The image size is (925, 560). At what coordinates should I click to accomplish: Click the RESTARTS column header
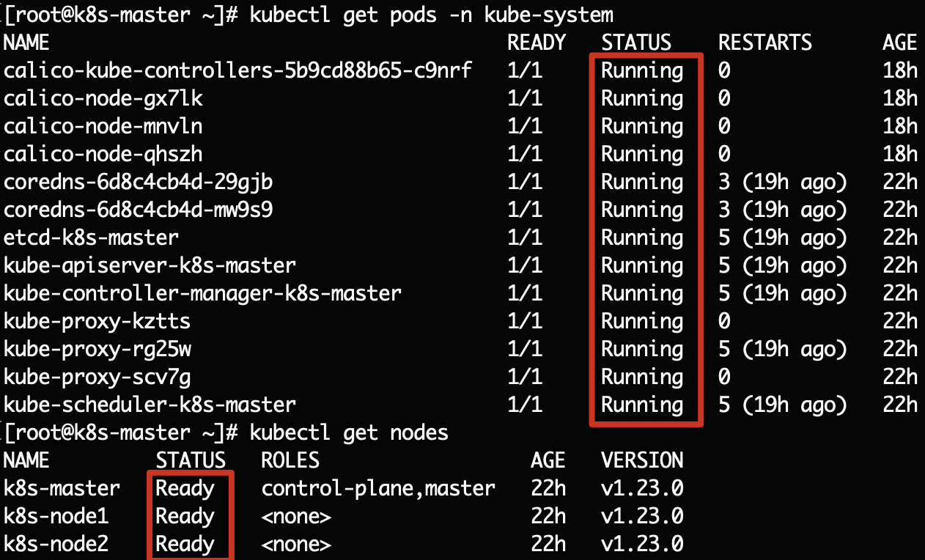(765, 43)
